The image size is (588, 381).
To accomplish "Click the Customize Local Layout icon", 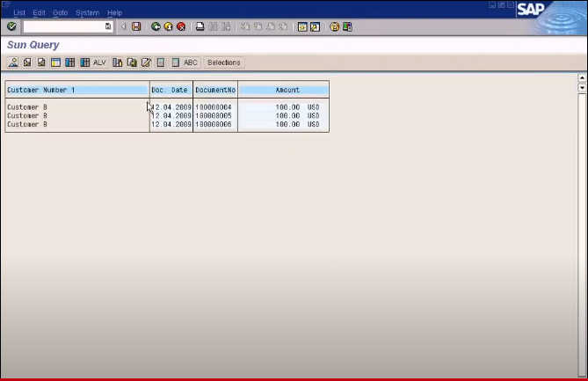I will [347, 26].
